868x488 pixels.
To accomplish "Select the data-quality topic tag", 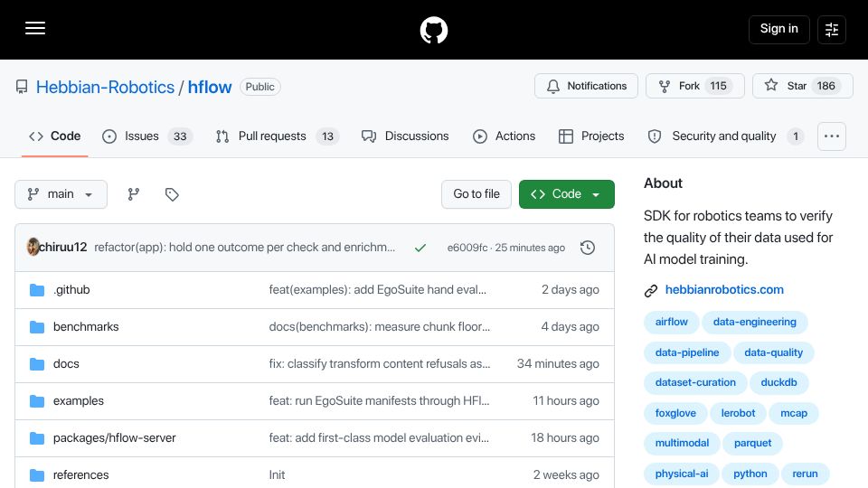I will coord(773,353).
